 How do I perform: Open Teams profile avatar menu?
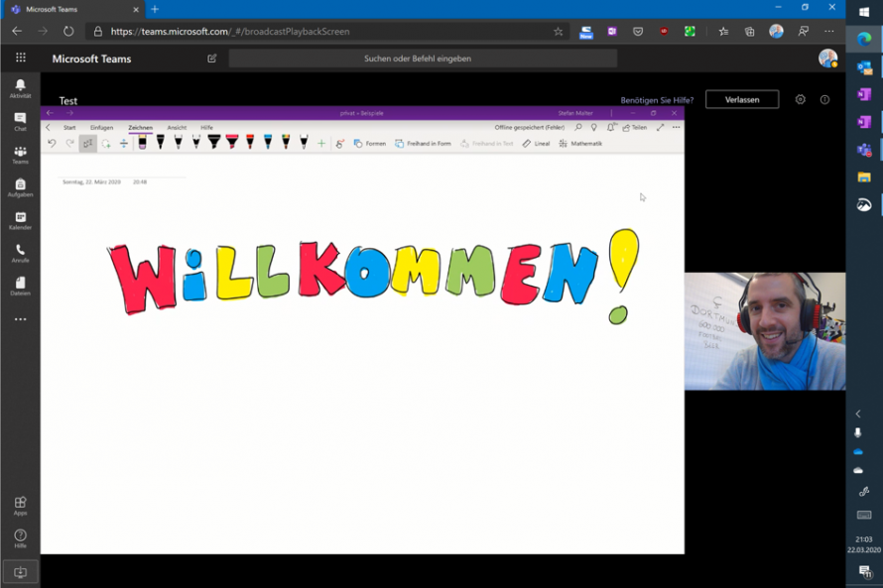click(x=827, y=58)
